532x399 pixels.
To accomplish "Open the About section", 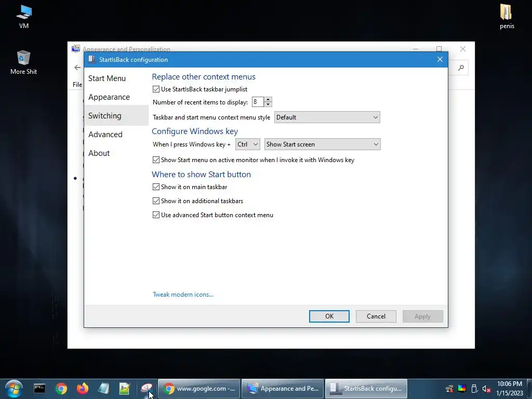I will [x=99, y=153].
